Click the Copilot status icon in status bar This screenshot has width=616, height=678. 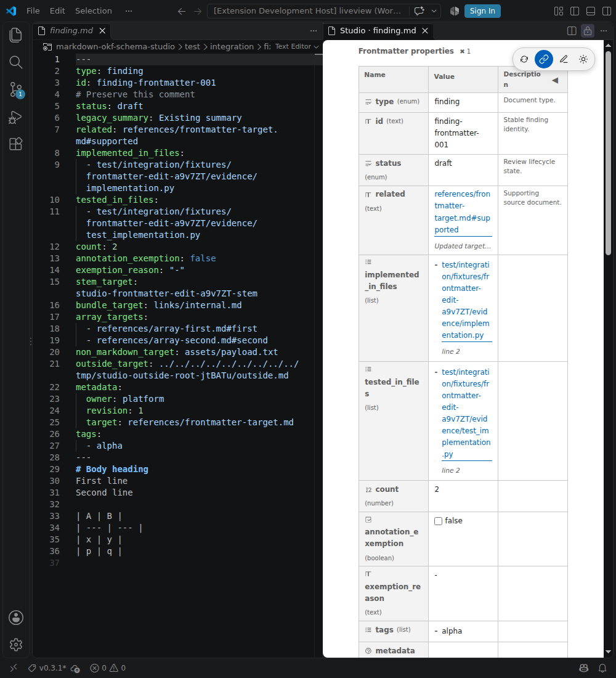(x=583, y=668)
